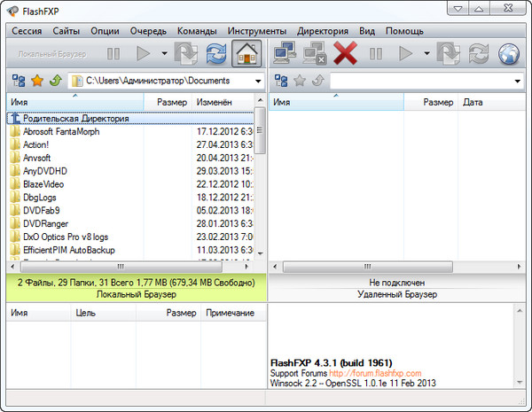Click the globe icon in remote toolbar
This screenshot has width=532, height=412.
click(x=509, y=54)
